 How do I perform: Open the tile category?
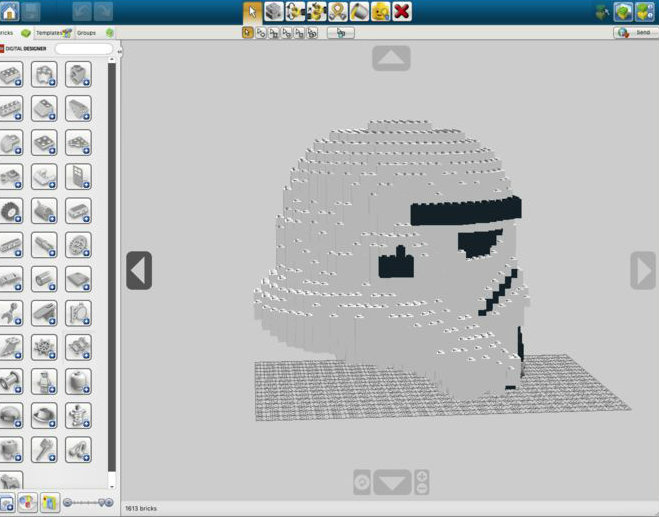[x=78, y=279]
